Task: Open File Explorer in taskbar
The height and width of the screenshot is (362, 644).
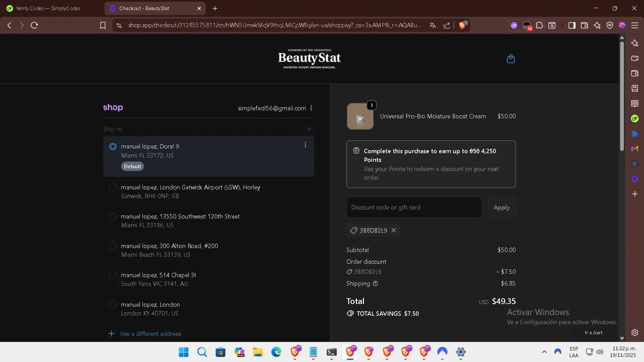Action: (x=258, y=352)
